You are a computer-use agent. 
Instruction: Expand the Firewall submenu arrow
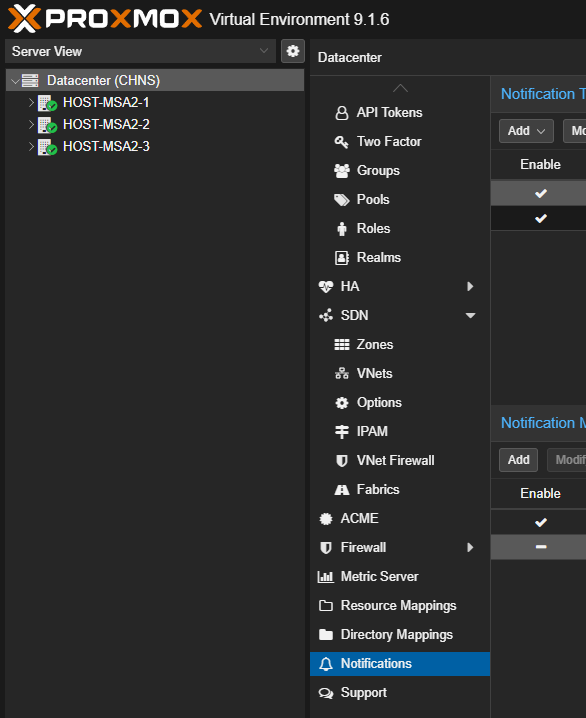click(470, 548)
